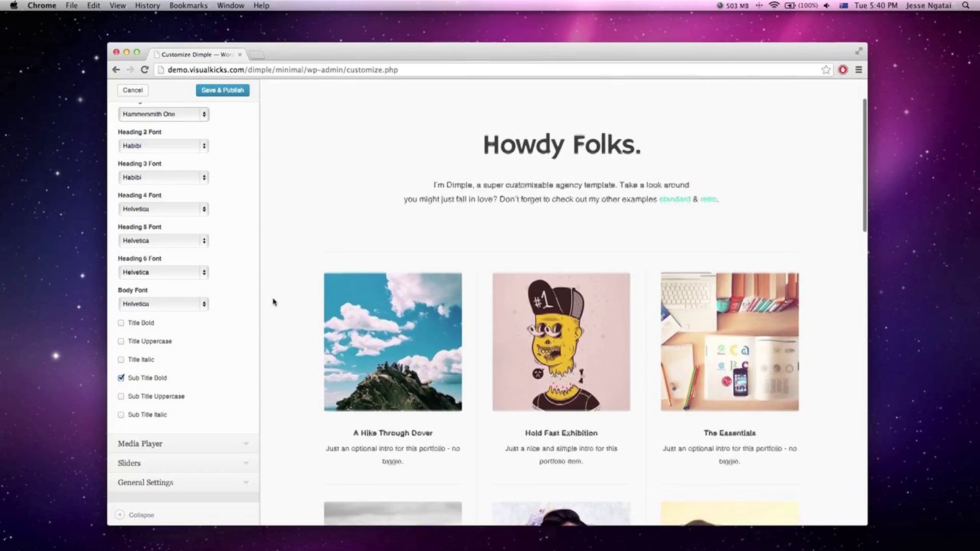Follow the 'retro' link in the intro

[x=708, y=199]
